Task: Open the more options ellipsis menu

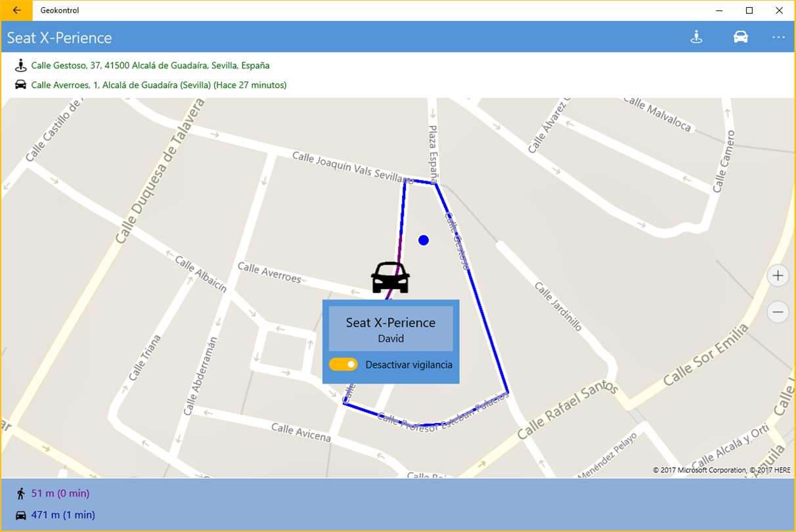Action: [x=778, y=37]
